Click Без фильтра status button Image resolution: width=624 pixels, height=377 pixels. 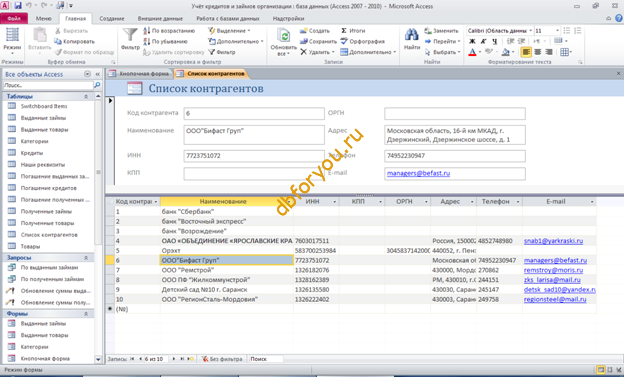point(222,359)
